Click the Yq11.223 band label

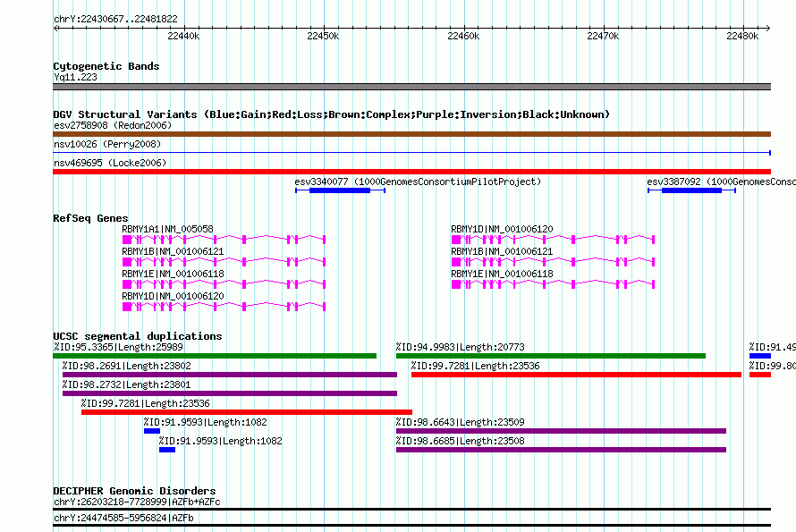pyautogui.click(x=75, y=77)
